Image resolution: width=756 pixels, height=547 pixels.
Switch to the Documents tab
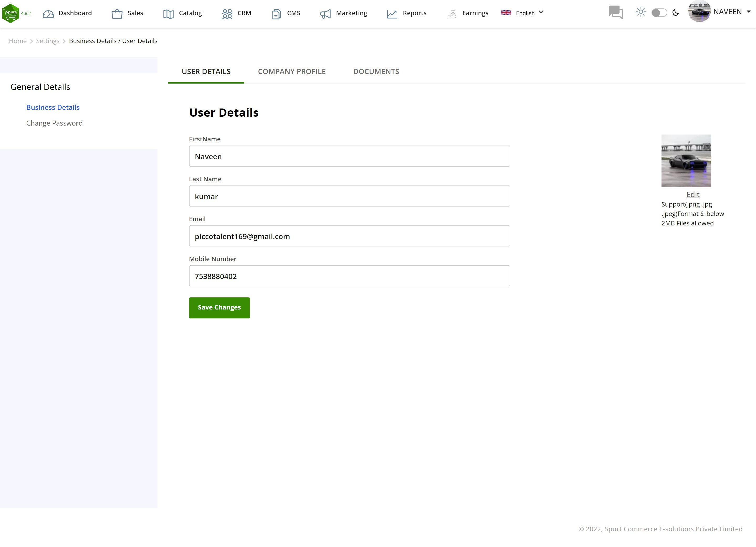point(376,71)
